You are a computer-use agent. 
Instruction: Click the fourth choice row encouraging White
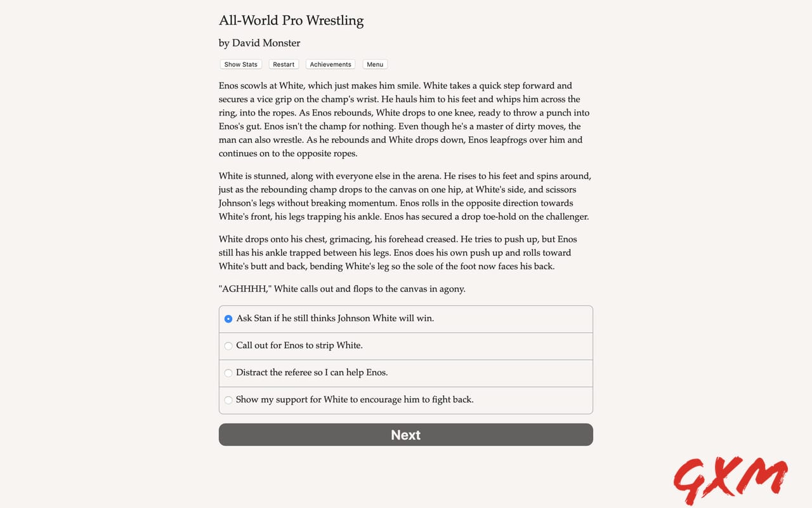pyautogui.click(x=405, y=400)
